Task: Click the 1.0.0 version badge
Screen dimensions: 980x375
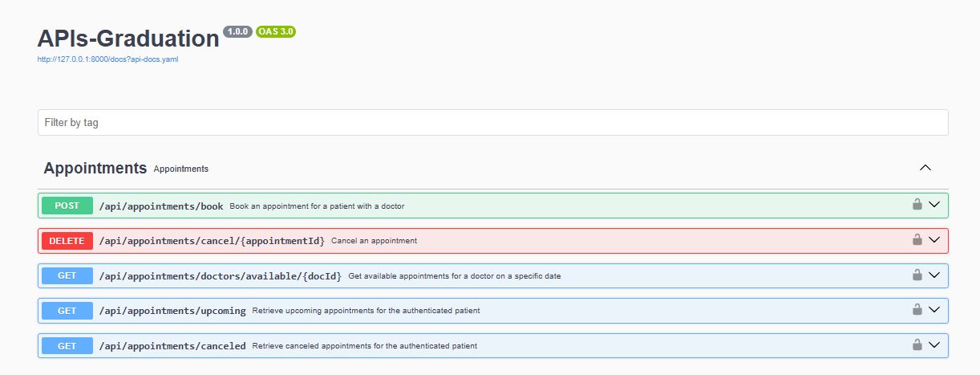Action: (x=238, y=31)
